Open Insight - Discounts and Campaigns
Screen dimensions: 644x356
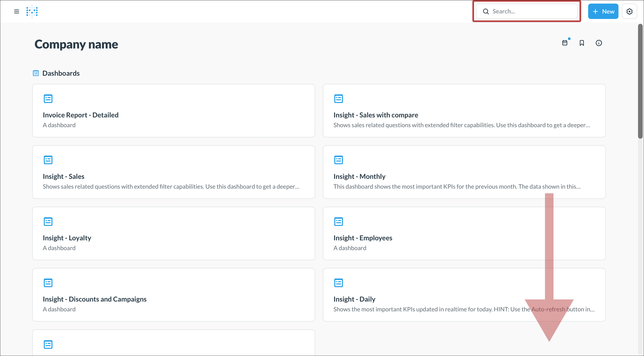click(x=95, y=299)
